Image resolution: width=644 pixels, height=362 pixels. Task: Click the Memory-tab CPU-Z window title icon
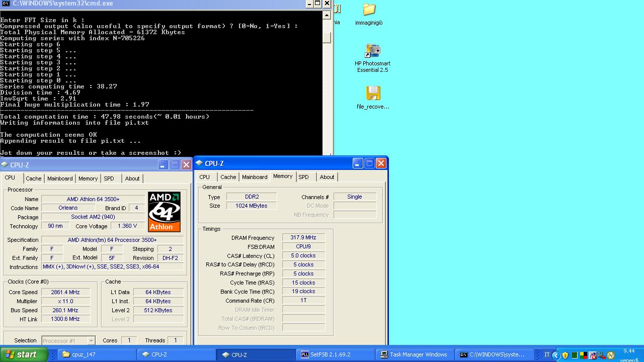(x=199, y=163)
